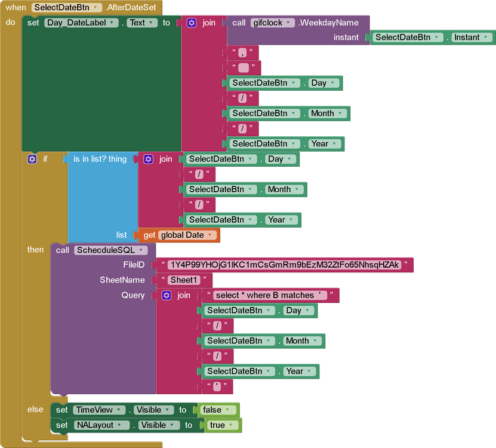Open gear icon on the 'is in list' join block
The width and height of the screenshot is (496, 448).
[x=149, y=159]
